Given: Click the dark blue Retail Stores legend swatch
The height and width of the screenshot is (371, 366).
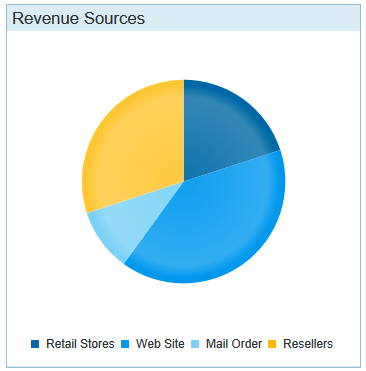Looking at the screenshot, I should [35, 344].
